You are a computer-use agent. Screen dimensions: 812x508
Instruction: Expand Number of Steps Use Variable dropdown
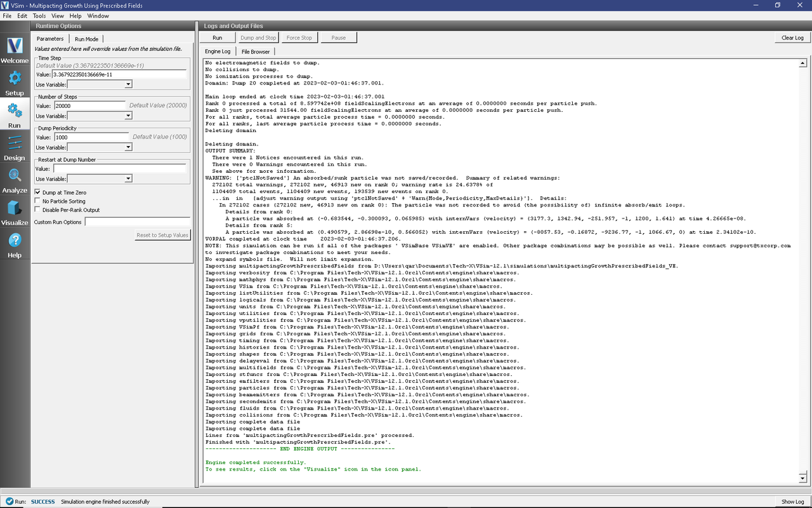click(100, 116)
